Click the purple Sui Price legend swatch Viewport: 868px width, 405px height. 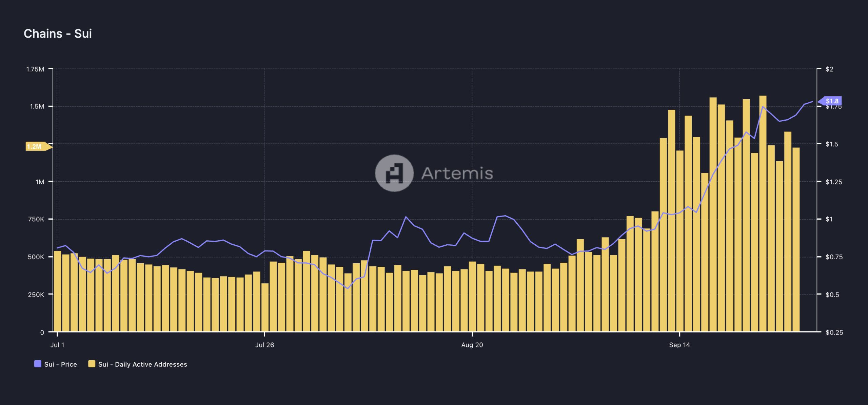(38, 364)
